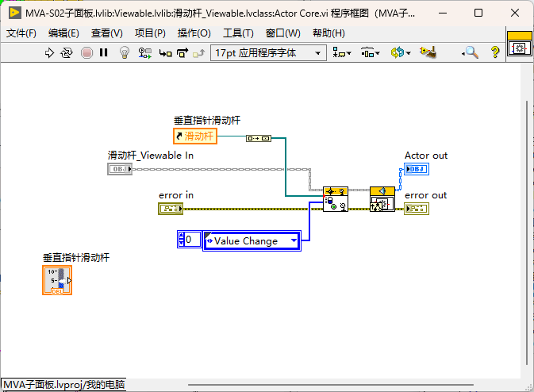Screen dimensions: 534x392
Task: Open the Distribute Objects dropdown
Action: [x=371, y=53]
